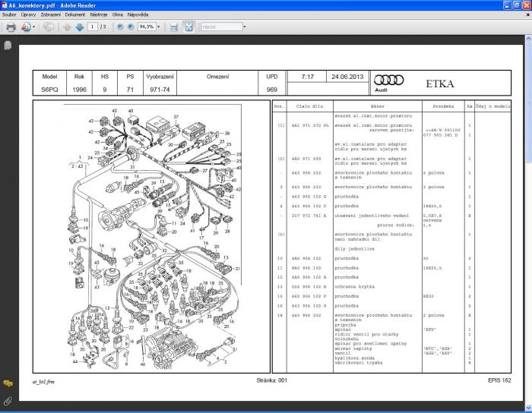The height and width of the screenshot is (413, 532).
Task: Click the 94,3% zoom value field
Action: coord(146,27)
